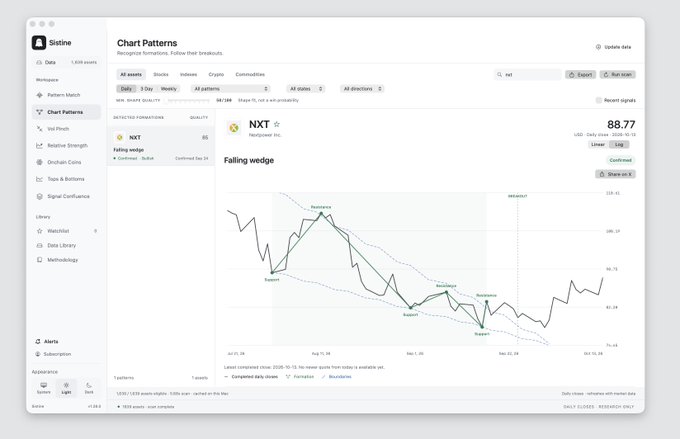
Task: Click the Completed daily closes legend label
Action: (255, 377)
